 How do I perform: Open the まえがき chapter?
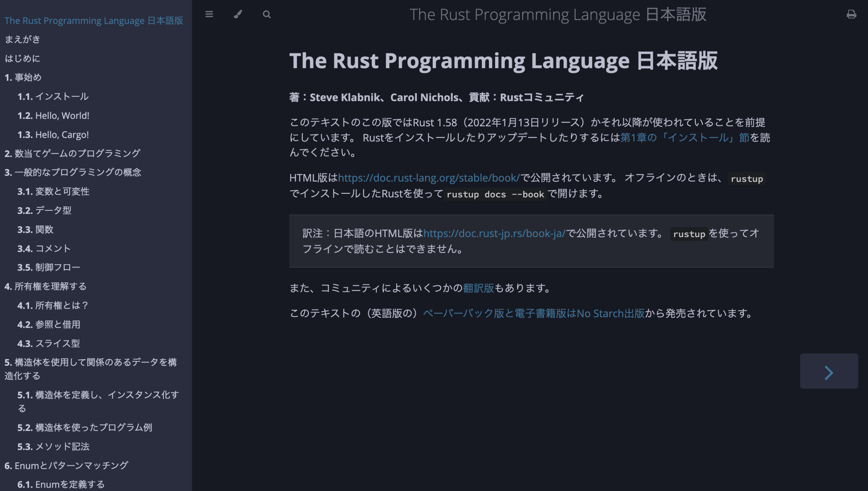click(x=22, y=39)
